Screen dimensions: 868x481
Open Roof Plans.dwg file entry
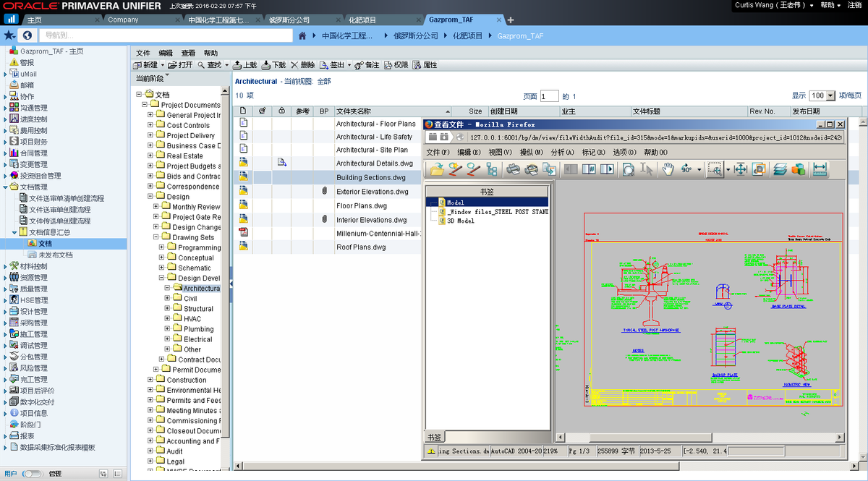(361, 247)
